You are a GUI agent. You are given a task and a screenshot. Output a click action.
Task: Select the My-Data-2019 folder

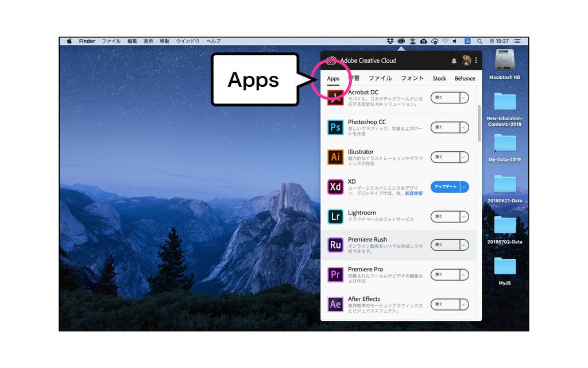point(505,143)
